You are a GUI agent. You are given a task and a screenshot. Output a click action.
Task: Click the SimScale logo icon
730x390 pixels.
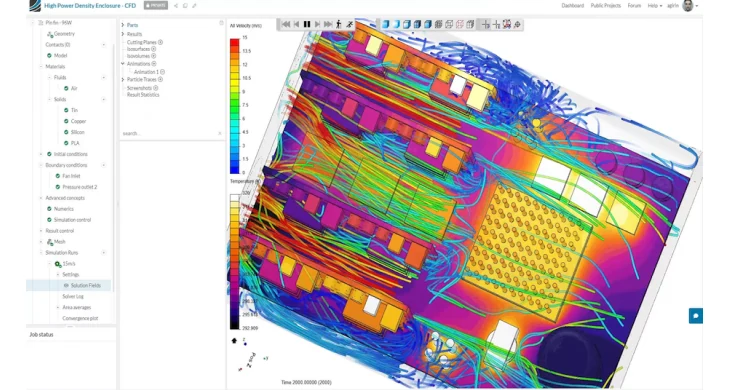coord(35,6)
